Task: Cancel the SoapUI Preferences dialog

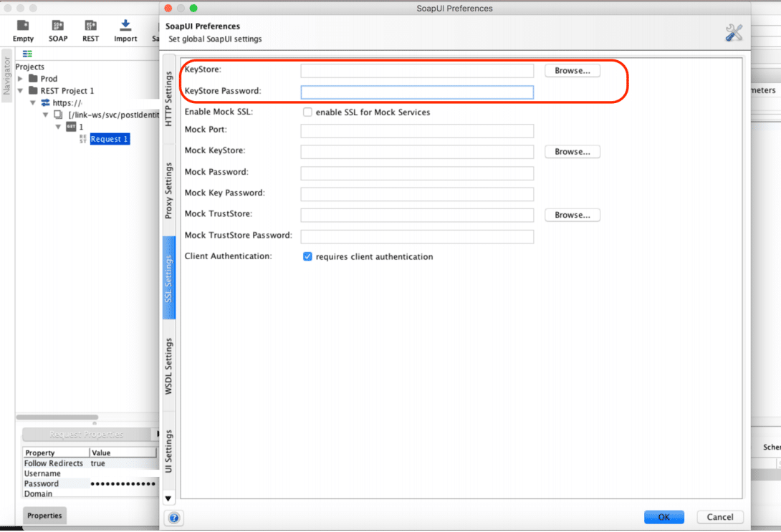Action: pyautogui.click(x=719, y=517)
